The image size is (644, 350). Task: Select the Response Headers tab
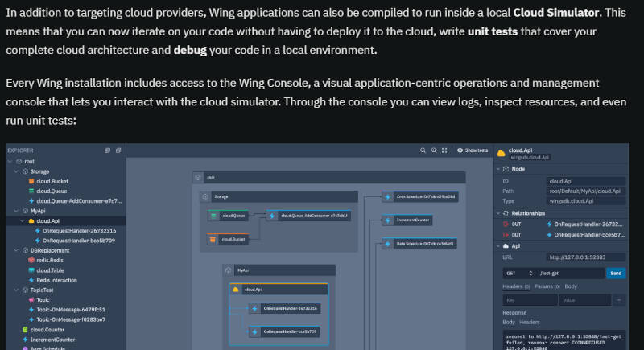point(530,322)
